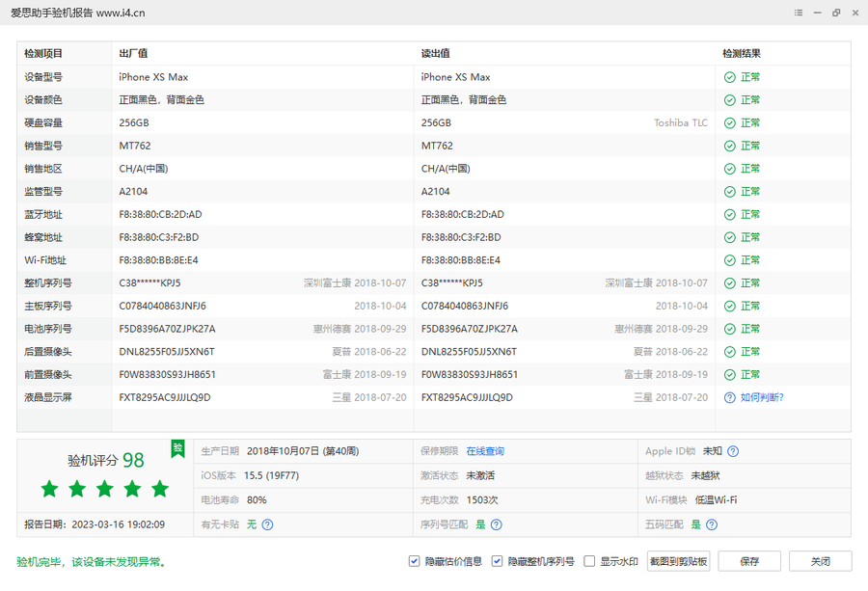
Task: Click factory value C0784040863JNFJ6 in 主板序列号 row
Action: pos(162,306)
